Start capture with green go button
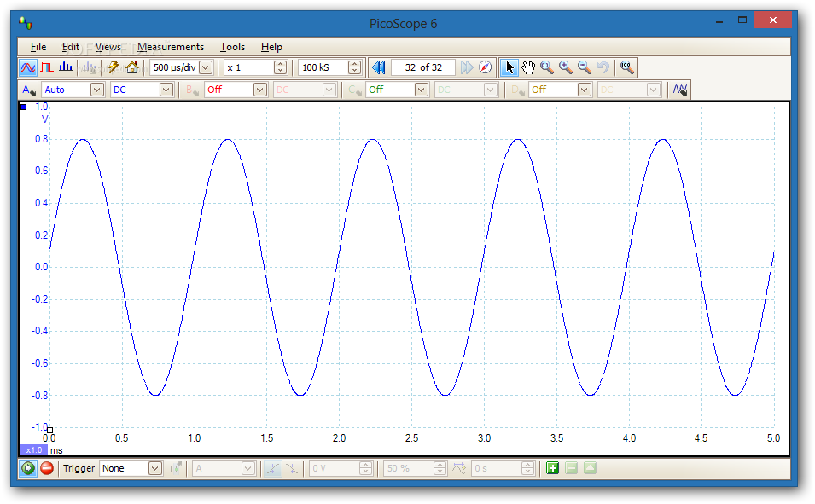Viewport: 815px width, 504px height. (28, 468)
